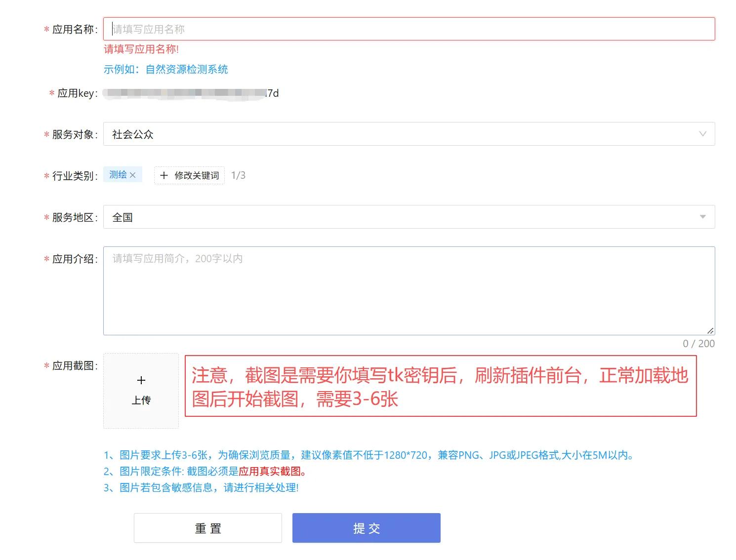Image resolution: width=736 pixels, height=560 pixels.
Task: Click the 1/3 keyword count text
Action: [x=238, y=175]
